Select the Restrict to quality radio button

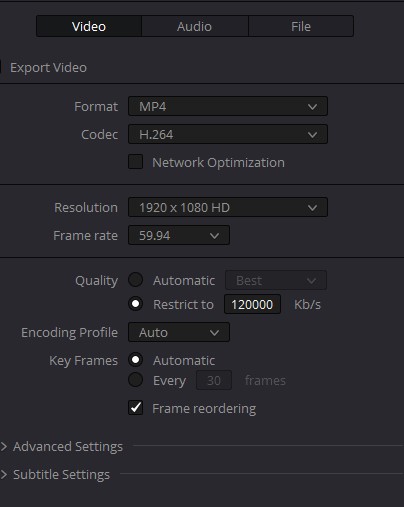[136, 304]
